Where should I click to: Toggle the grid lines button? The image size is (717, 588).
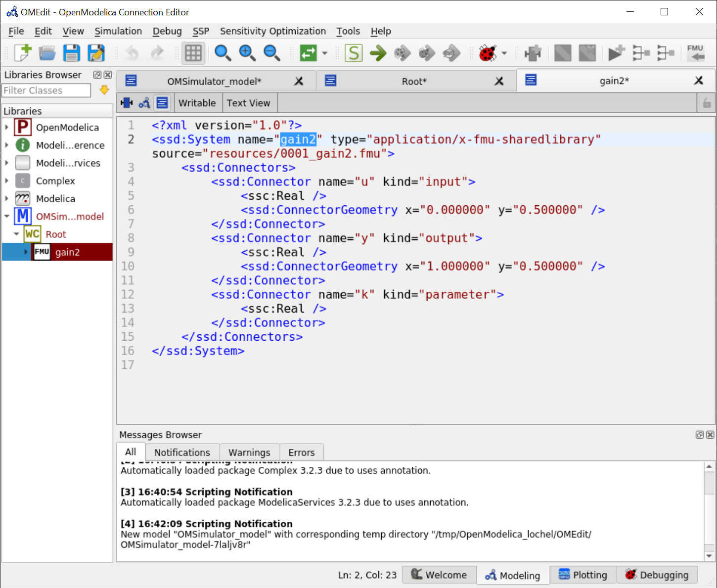coord(193,53)
